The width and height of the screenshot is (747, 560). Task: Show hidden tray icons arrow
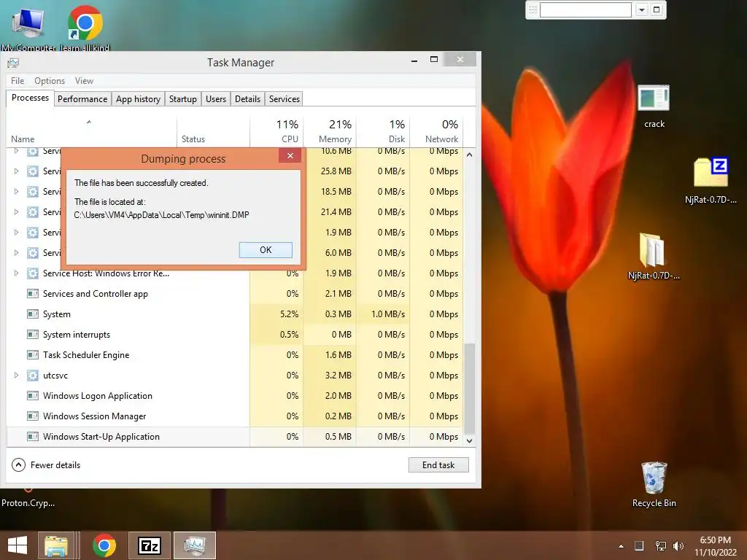(621, 546)
